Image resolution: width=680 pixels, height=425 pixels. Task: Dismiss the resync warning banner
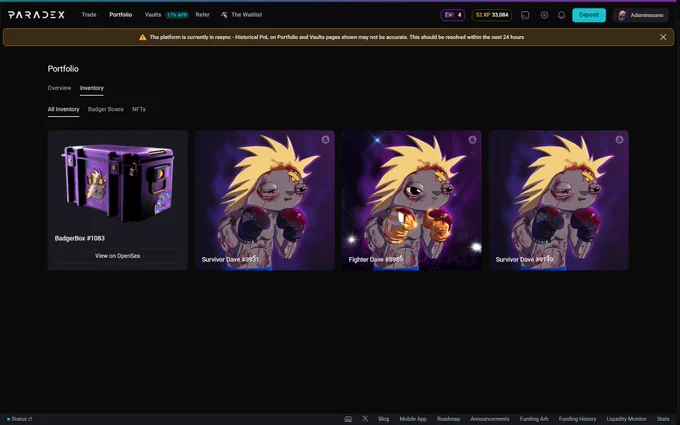pyautogui.click(x=663, y=37)
